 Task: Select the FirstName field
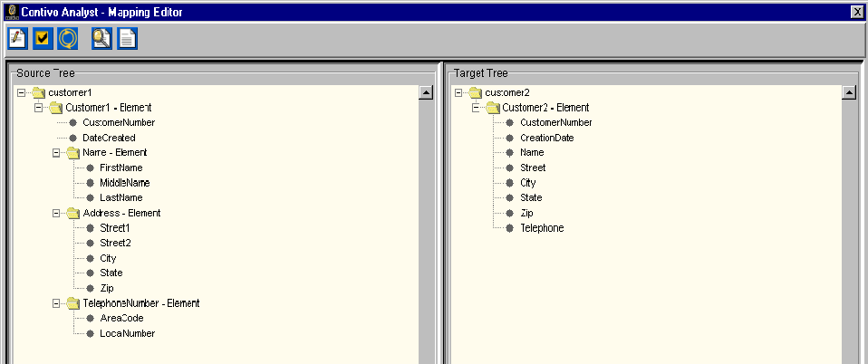click(121, 168)
